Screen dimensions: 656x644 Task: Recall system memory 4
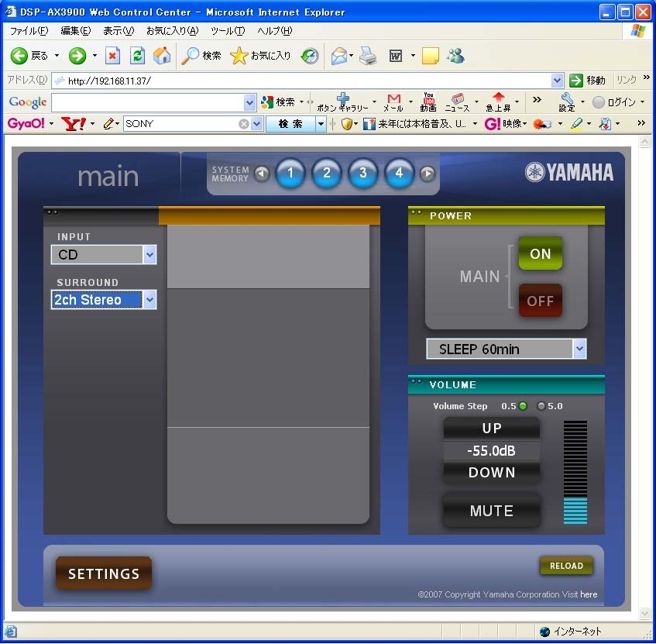click(399, 173)
